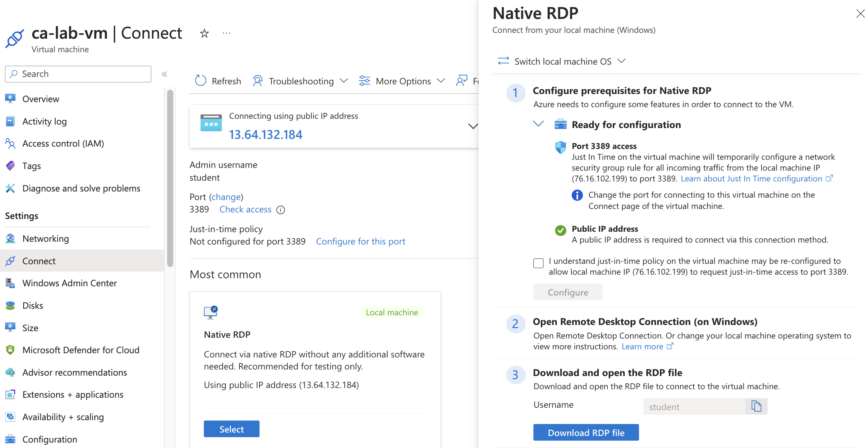Click the Refresh toolbar icon
The image size is (868, 448).
pos(200,81)
